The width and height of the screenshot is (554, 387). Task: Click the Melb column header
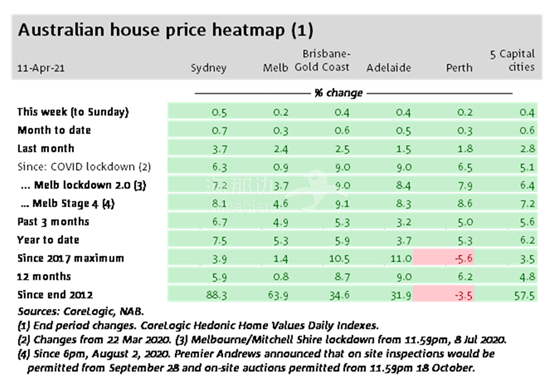coord(275,68)
